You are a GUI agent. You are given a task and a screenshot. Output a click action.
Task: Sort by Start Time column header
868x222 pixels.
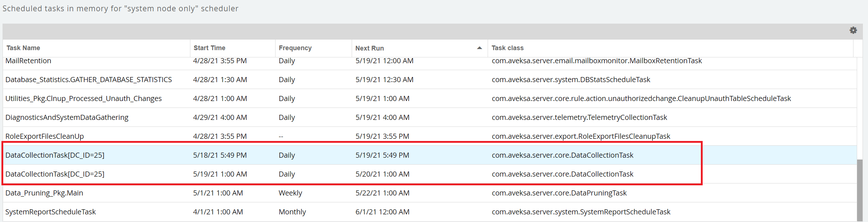pyautogui.click(x=209, y=48)
